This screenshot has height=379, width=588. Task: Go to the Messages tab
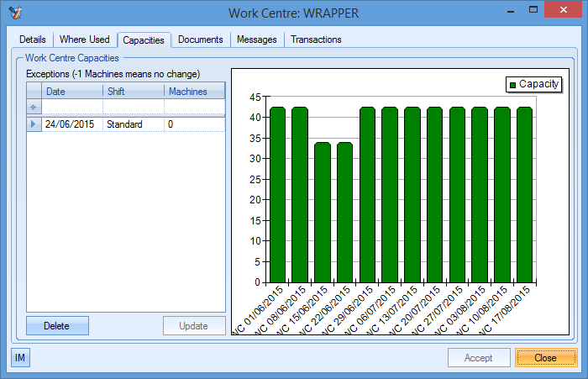(x=256, y=39)
